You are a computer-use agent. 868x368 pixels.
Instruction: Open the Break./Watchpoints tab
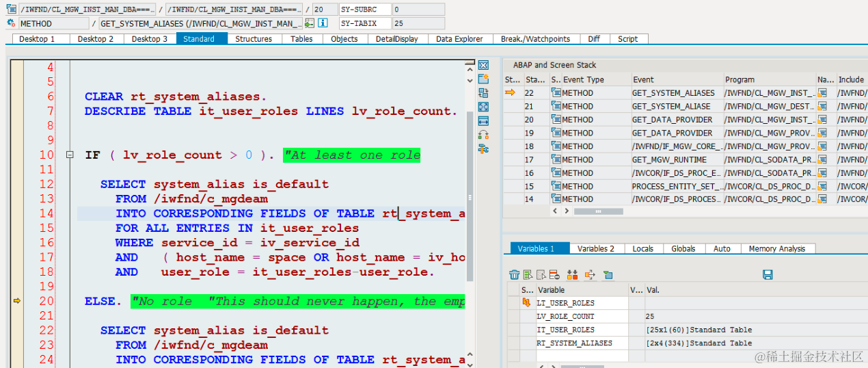535,39
